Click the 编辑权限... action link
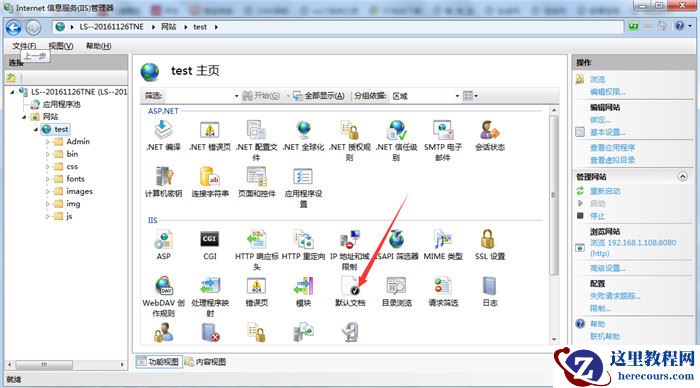 (x=608, y=92)
